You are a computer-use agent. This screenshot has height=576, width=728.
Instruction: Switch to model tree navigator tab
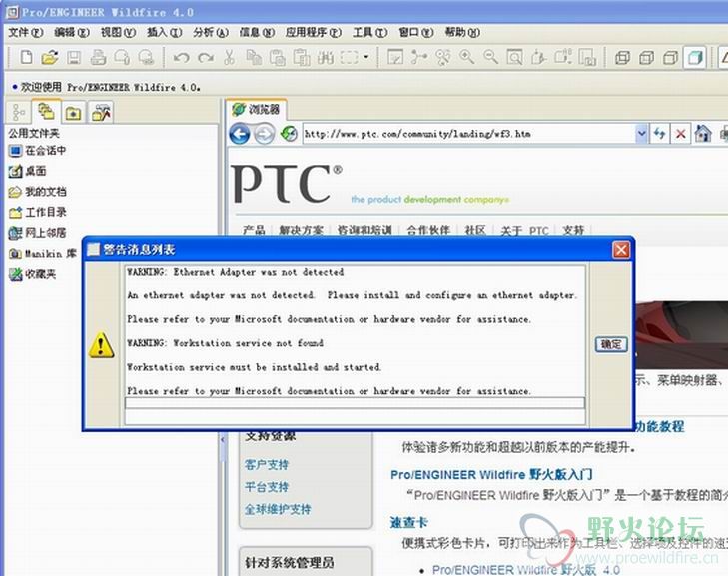19,112
